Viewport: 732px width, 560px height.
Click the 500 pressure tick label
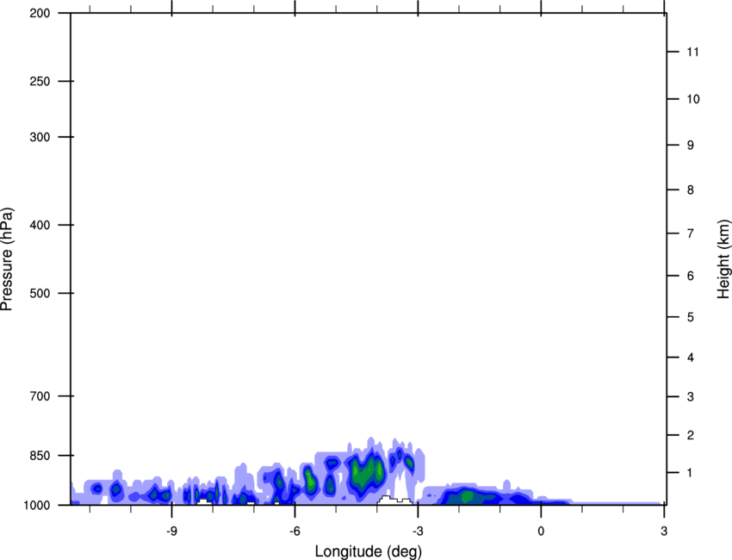point(40,293)
